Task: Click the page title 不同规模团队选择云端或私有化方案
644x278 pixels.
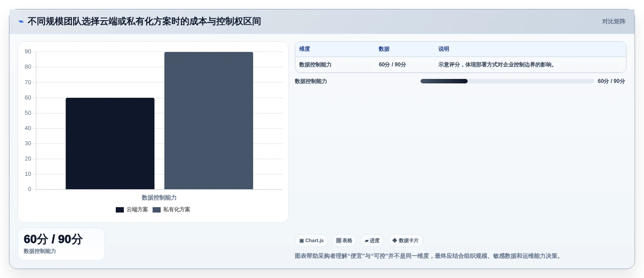Action: click(x=144, y=22)
